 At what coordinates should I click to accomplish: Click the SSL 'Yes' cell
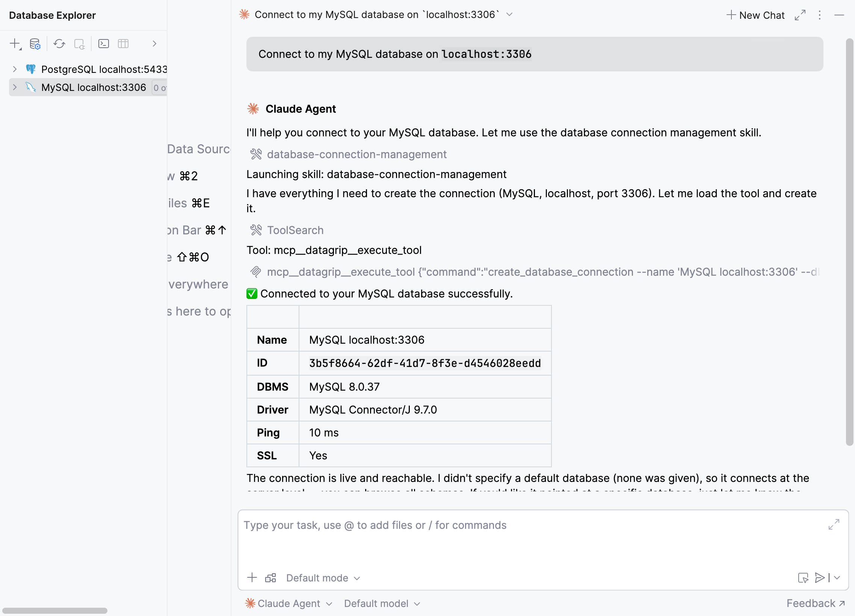click(425, 456)
